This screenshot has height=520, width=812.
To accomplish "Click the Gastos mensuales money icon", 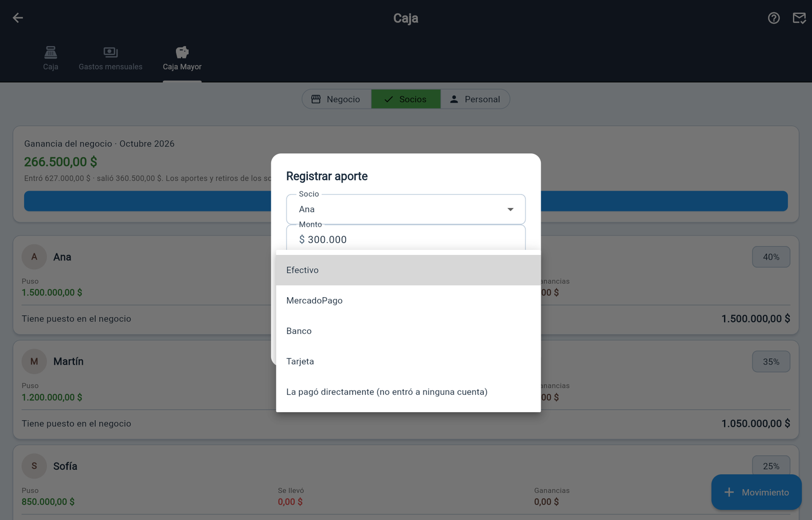I will click(x=111, y=52).
